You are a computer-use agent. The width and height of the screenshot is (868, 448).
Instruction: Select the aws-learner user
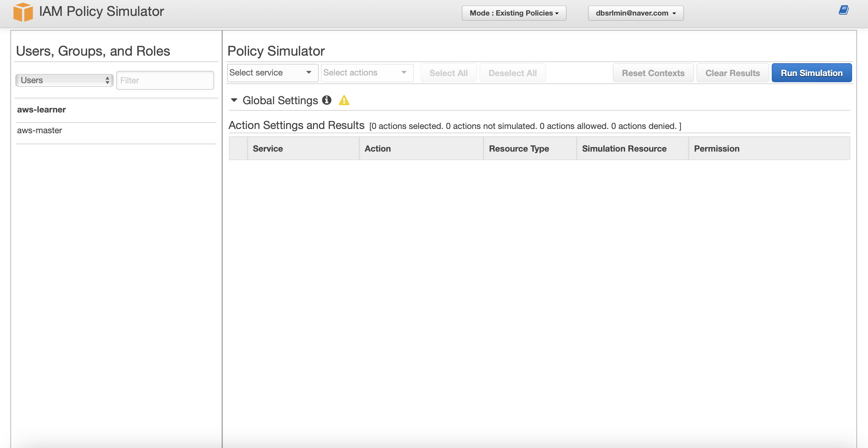click(41, 109)
